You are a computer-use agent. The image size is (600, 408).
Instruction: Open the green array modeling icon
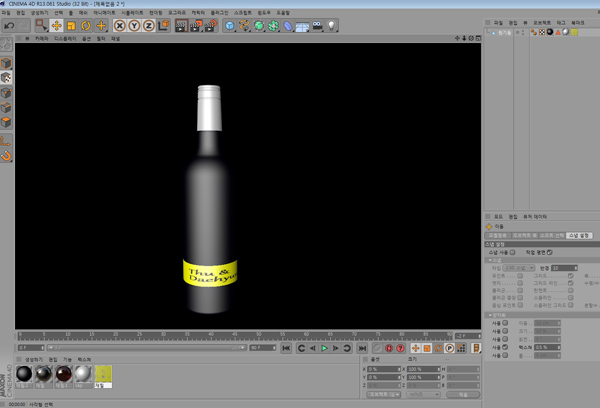(x=273, y=26)
